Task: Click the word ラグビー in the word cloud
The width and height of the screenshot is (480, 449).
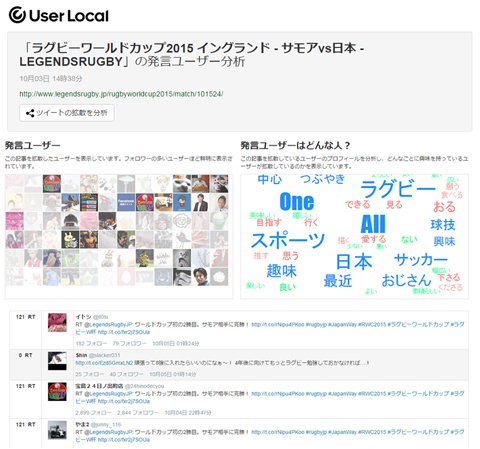Action: [398, 189]
